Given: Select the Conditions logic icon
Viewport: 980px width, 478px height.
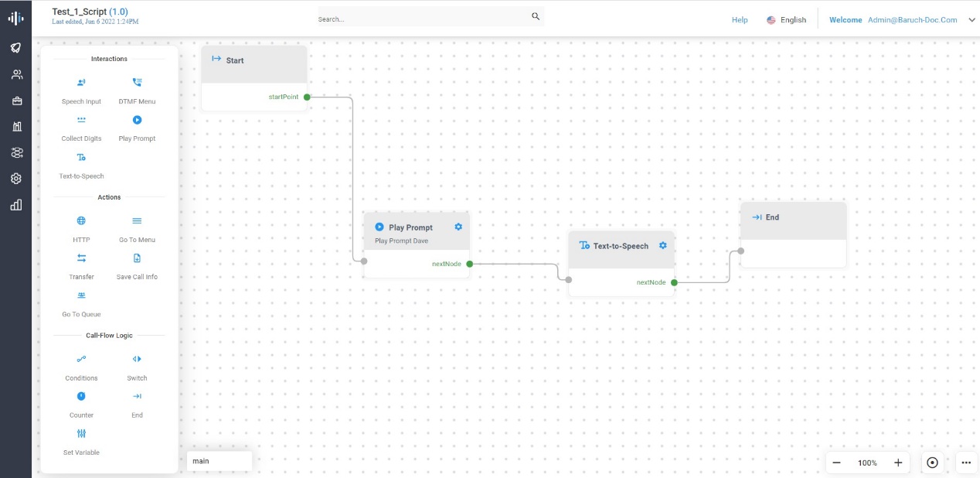Looking at the screenshot, I should click(x=81, y=359).
